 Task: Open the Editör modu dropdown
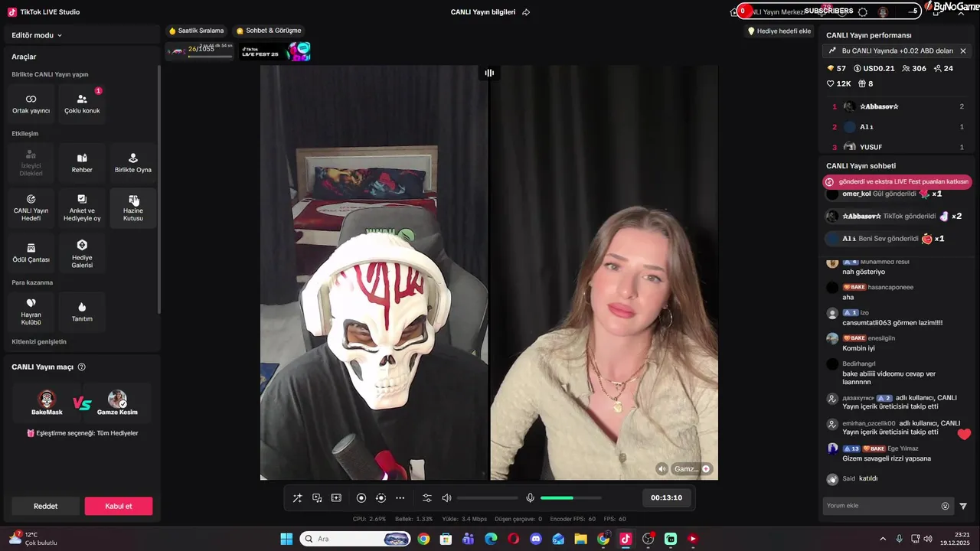click(37, 35)
